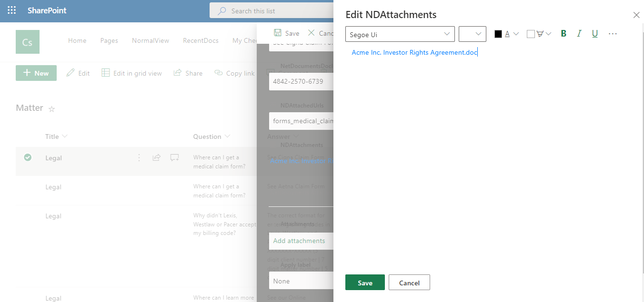Viewport: 644px width, 302px height.
Task: Expand the highlight color chevron
Action: coord(548,34)
